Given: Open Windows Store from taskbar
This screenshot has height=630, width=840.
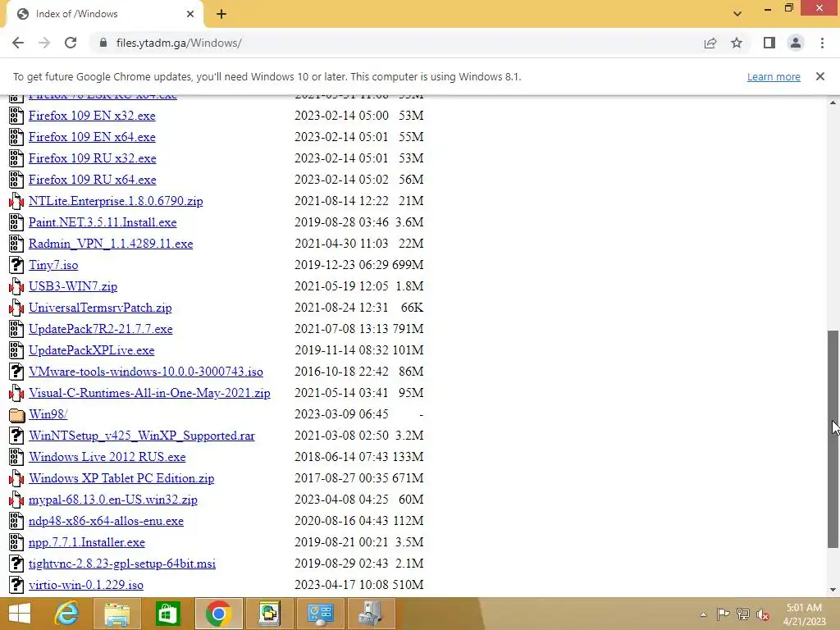Looking at the screenshot, I should pyautogui.click(x=167, y=614).
